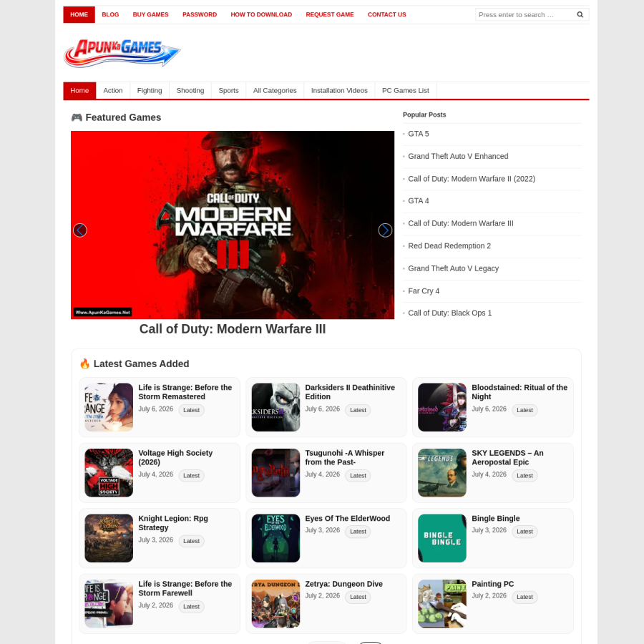The width and height of the screenshot is (644, 644).
Task: Click Darksiders II Deathinitive Edition thumbnail
Action: pyautogui.click(x=275, y=407)
